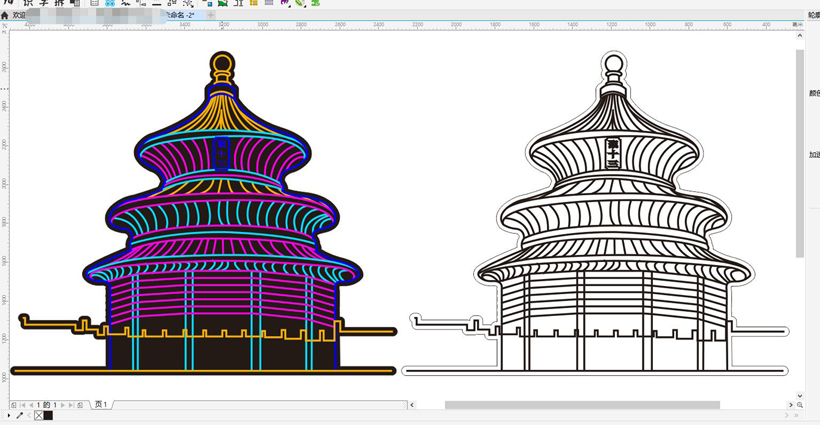This screenshot has height=425, width=820.
Task: Click the vertical scrollbar thumb
Action: pyautogui.click(x=800, y=153)
